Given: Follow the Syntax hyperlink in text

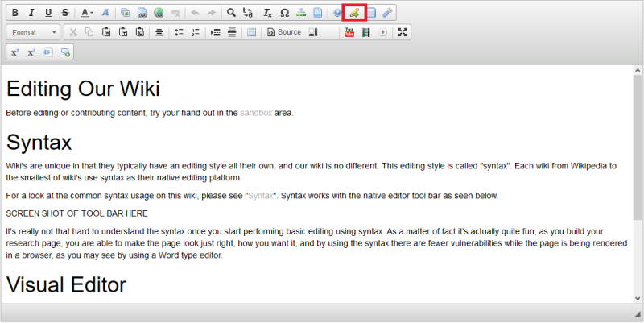Looking at the screenshot, I should tap(260, 196).
